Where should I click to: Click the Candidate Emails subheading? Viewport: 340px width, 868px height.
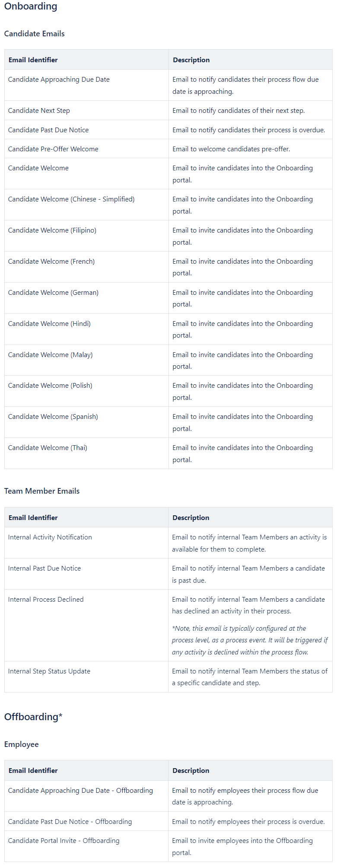(35, 34)
